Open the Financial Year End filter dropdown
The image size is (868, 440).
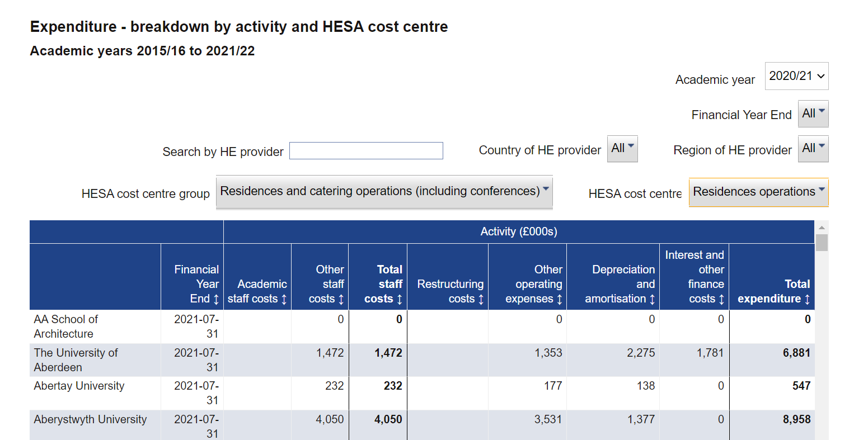click(813, 113)
